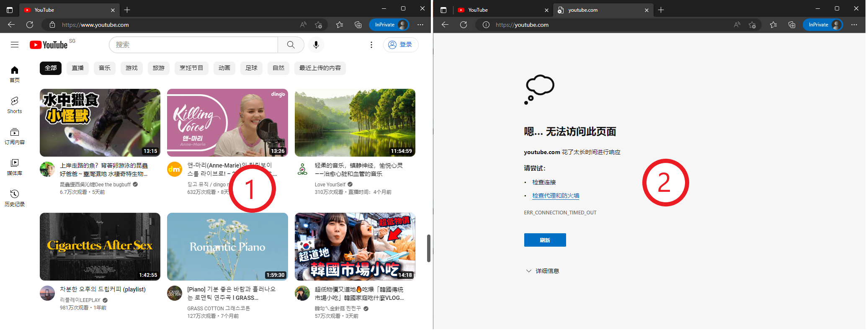868x330 pixels.
Task: Expand the 详细信息 details section
Action: click(x=543, y=271)
